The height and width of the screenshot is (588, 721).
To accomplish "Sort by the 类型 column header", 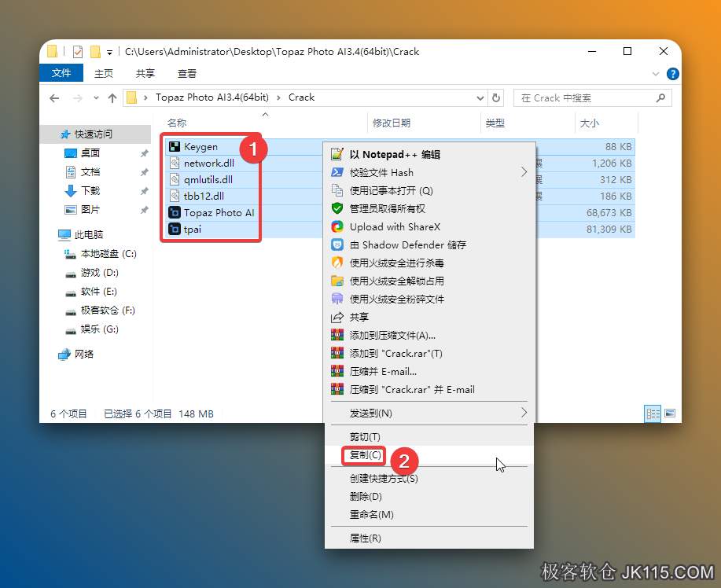I will 495,123.
